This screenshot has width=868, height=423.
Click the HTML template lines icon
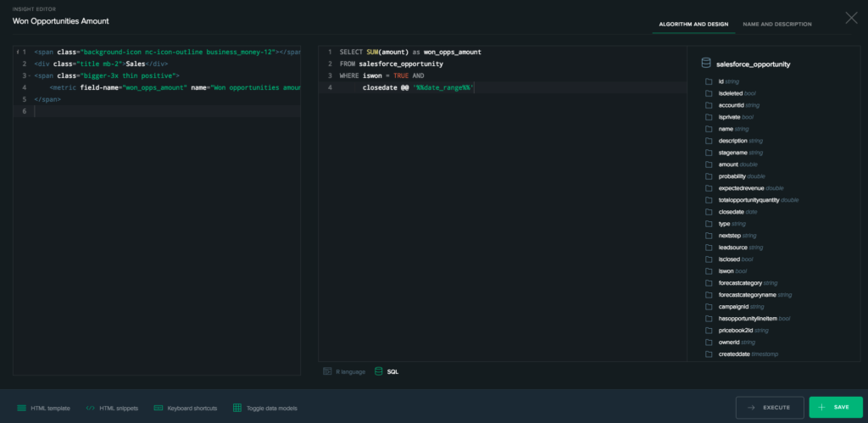pyautogui.click(x=21, y=408)
